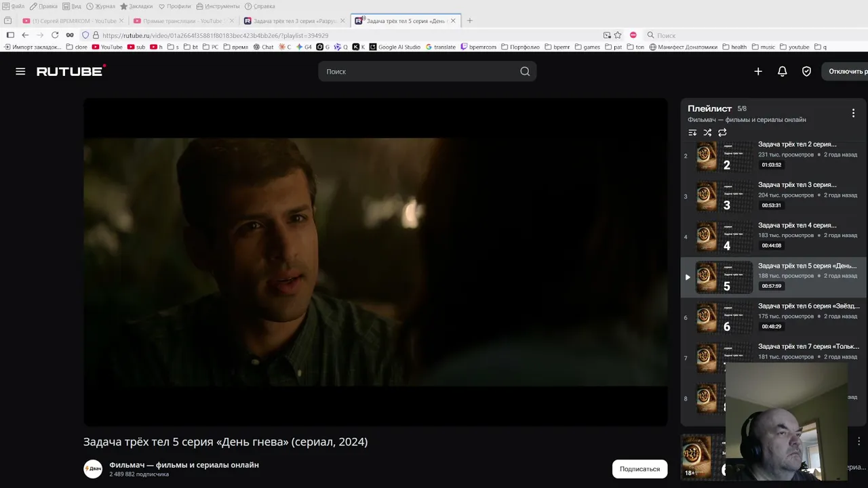Click the tab overview icon left of the tabs
The height and width of the screenshot is (488, 868).
8,21
